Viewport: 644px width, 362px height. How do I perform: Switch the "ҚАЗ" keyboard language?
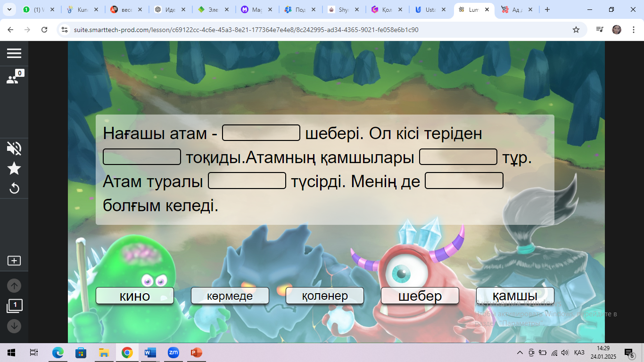pyautogui.click(x=579, y=353)
